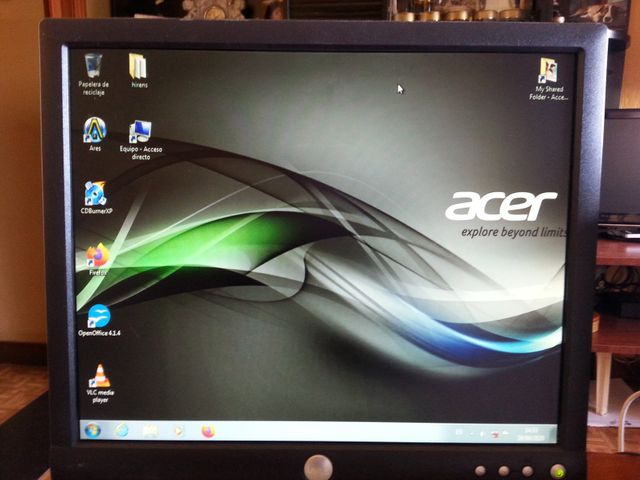This screenshot has height=480, width=640.
Task: Open Windows Explorer folder on taskbar
Action: click(x=150, y=431)
